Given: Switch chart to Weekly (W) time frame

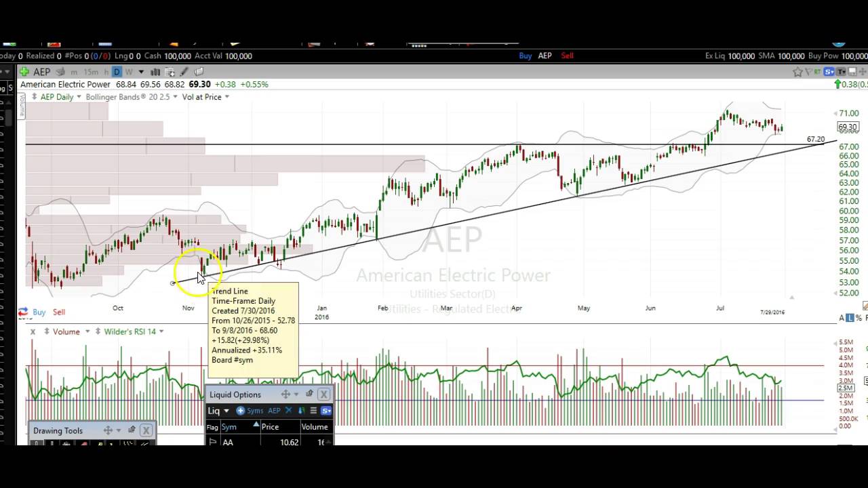Looking at the screenshot, I should [x=129, y=72].
